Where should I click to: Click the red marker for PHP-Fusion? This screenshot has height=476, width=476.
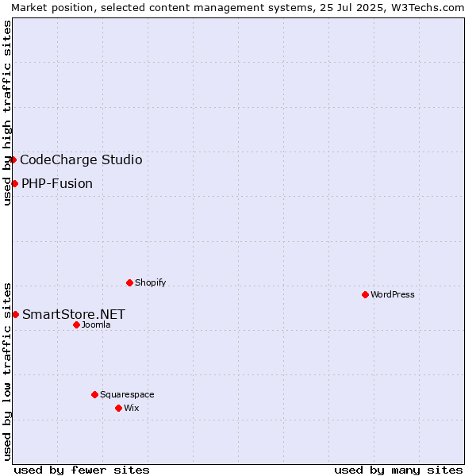pos(14,184)
